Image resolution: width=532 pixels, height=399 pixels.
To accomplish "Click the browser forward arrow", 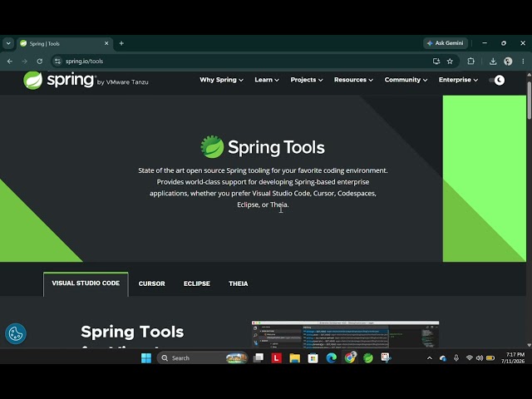I will [24, 62].
